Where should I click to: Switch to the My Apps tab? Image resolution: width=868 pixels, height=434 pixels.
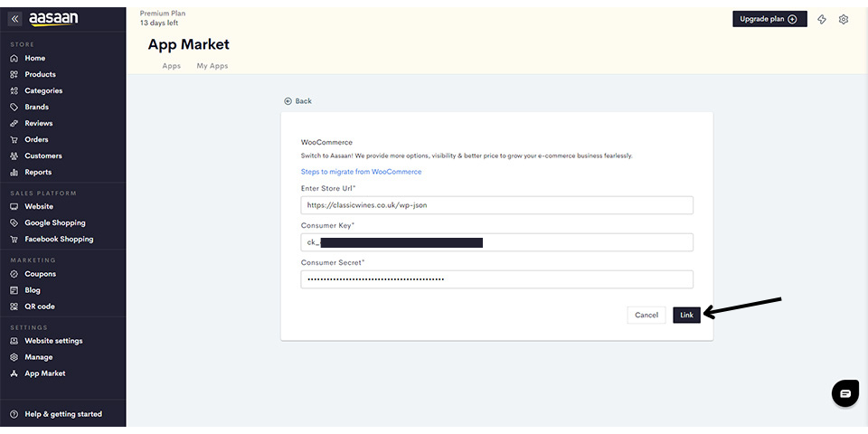click(x=212, y=66)
